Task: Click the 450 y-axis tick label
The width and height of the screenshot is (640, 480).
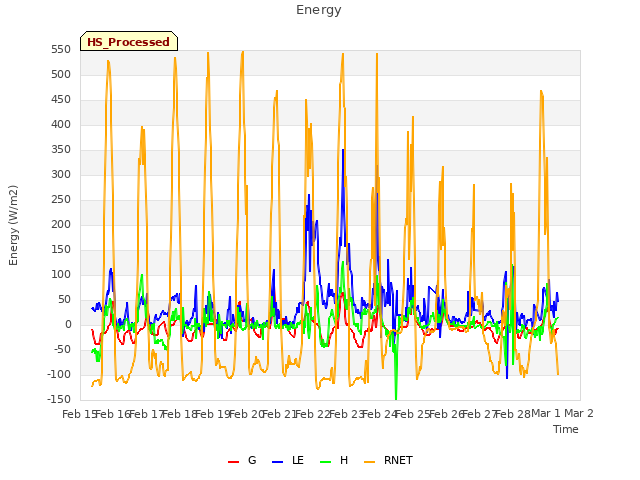Action: click(x=61, y=100)
